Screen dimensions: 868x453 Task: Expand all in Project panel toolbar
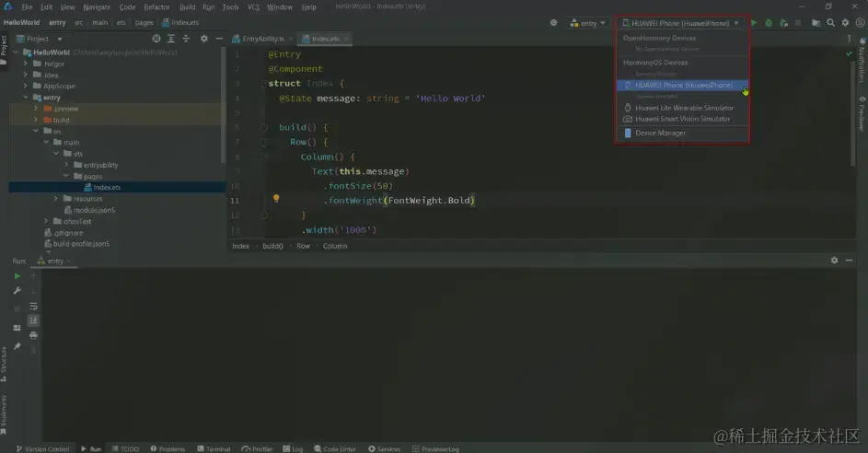pyautogui.click(x=171, y=39)
